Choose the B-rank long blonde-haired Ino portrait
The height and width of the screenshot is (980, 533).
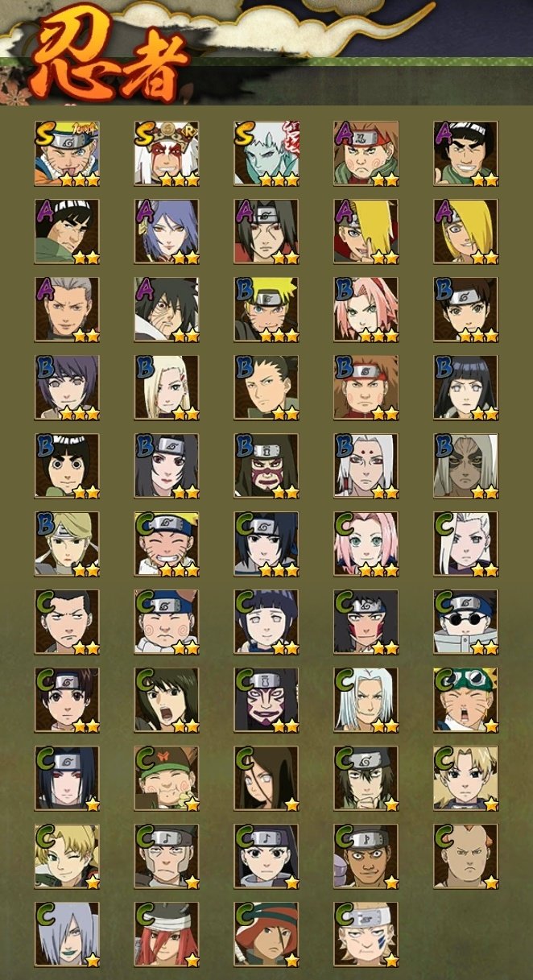coord(167,388)
